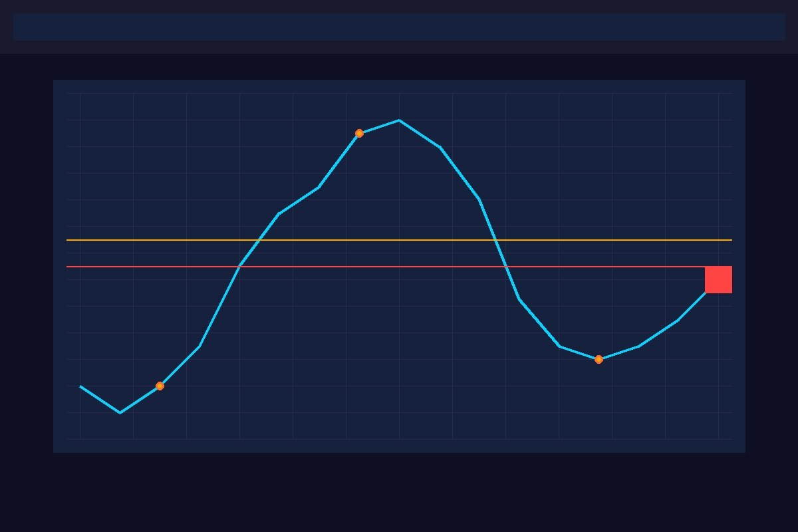
Task: Select the orange marker on the lower-left curve
Action: click(160, 386)
